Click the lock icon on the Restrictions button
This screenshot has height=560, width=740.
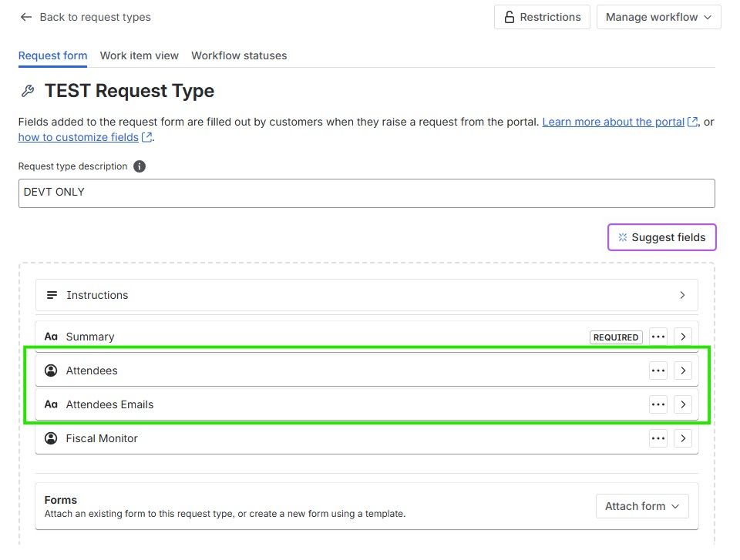[x=509, y=16]
